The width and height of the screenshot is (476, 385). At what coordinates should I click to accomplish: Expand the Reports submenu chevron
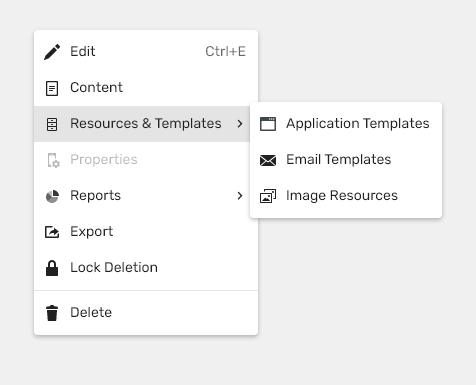pyautogui.click(x=240, y=196)
